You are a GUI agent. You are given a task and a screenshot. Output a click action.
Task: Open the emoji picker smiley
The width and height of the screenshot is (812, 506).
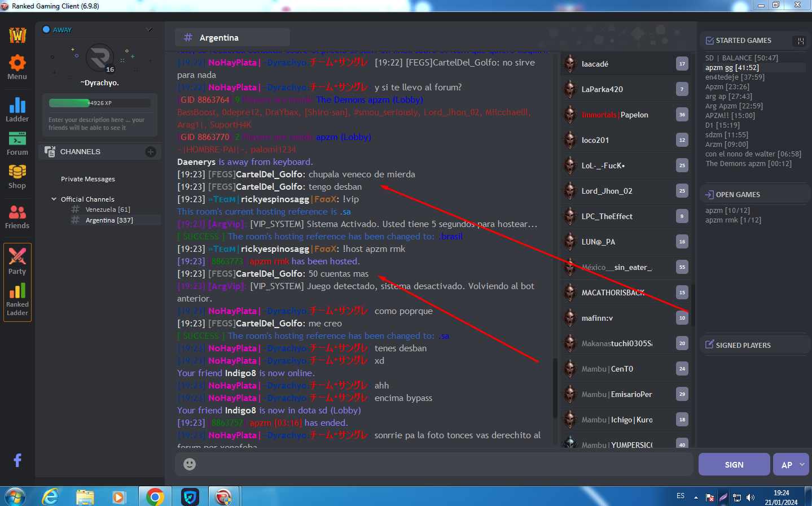[190, 464]
